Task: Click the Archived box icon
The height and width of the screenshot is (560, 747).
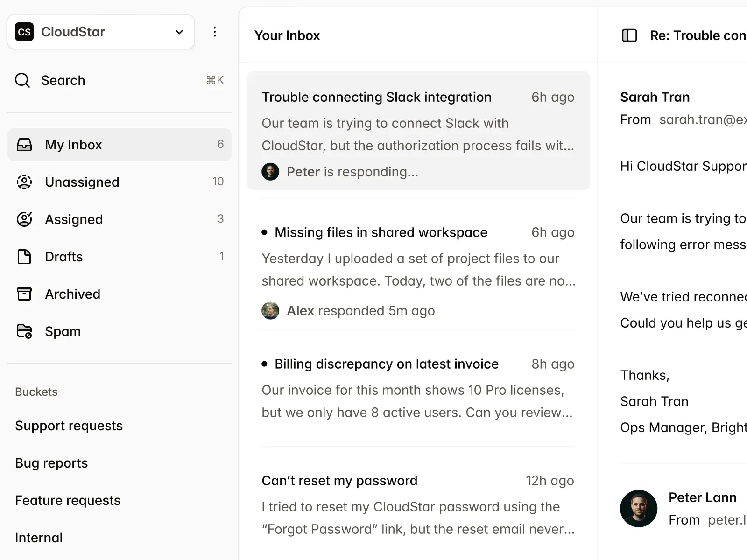Action: (x=24, y=294)
